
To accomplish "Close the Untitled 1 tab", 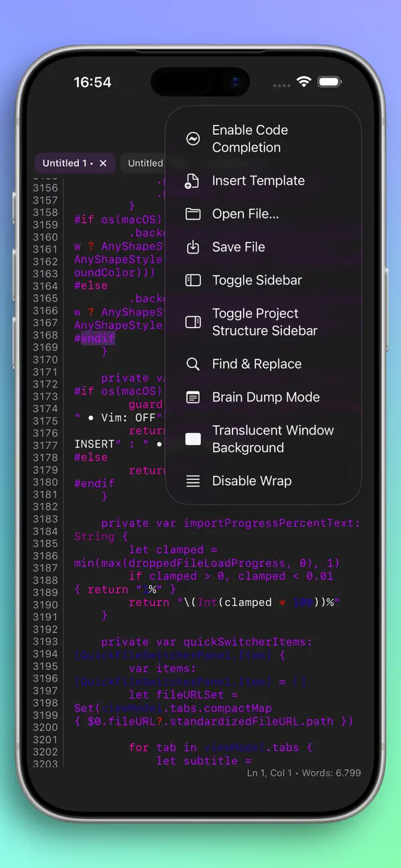I will point(103,163).
